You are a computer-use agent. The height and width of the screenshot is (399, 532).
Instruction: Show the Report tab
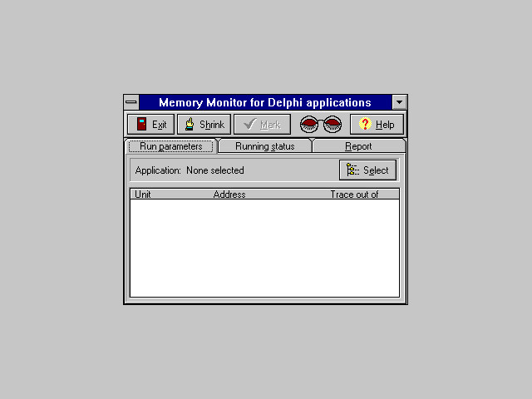[358, 146]
